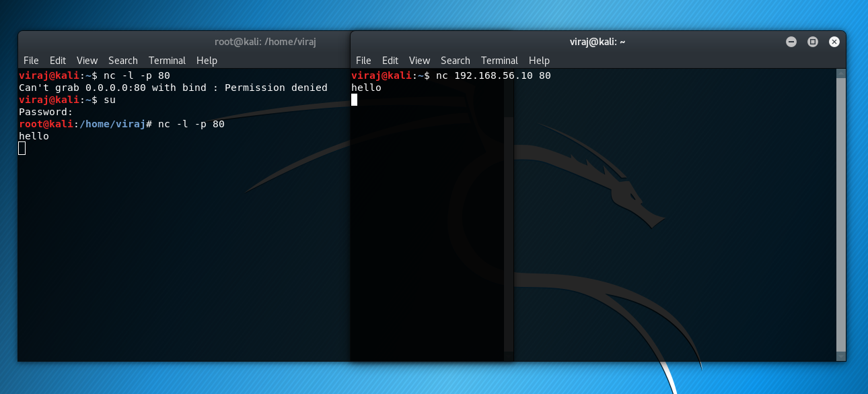Click the 'su' command line
Screen dimensions: 868x394
point(67,100)
